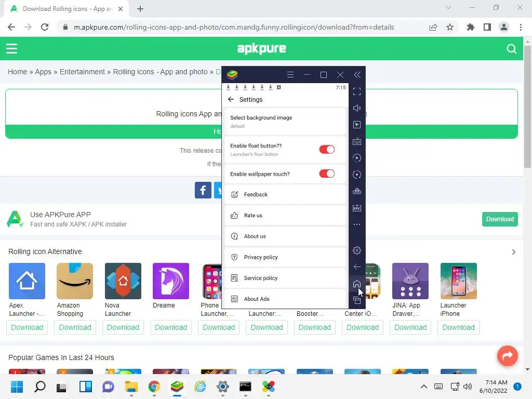Click address bar URL field

pos(234,27)
